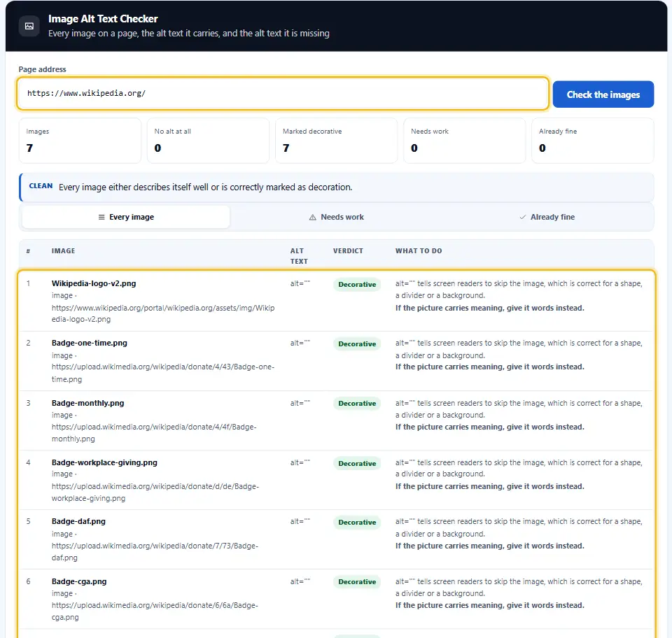
Task: Click the Decorative verdict badge for Badge-cga.png
Action: [x=357, y=582]
